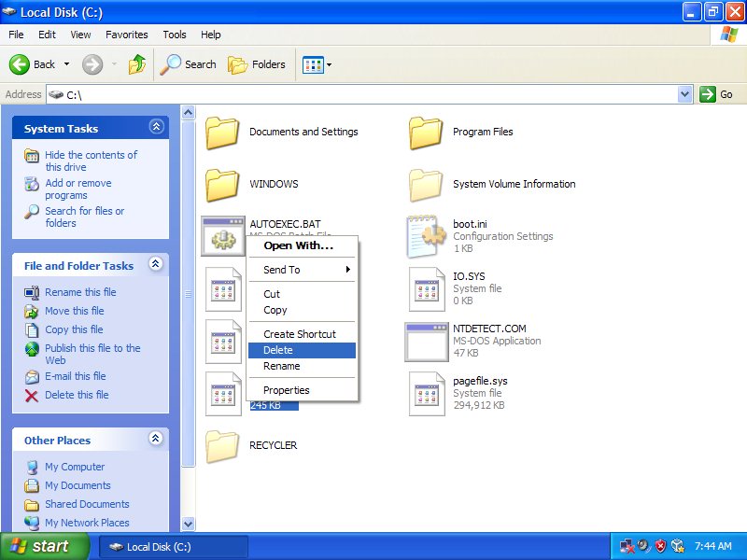
Task: Select the Program Files folder icon
Action: (x=426, y=133)
